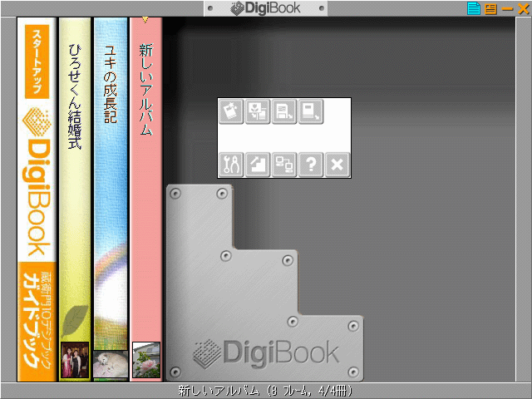532x399 pixels.
Task: Click the book with arrow export icon
Action: 310,111
